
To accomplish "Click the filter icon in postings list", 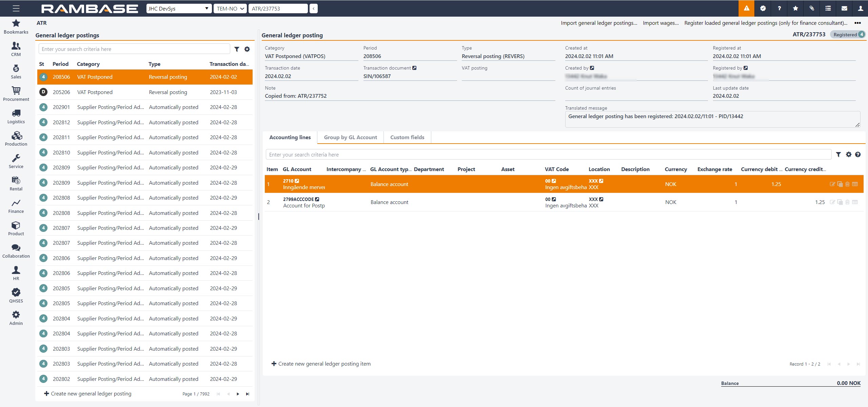I will [x=237, y=49].
